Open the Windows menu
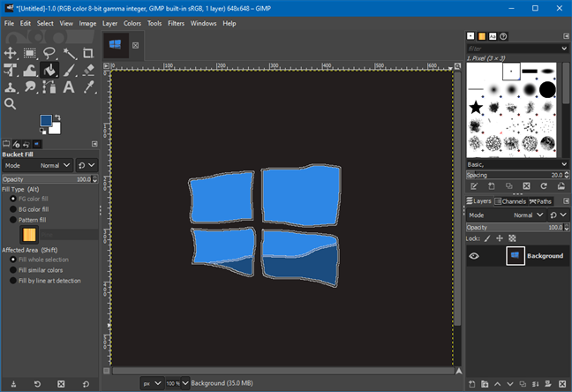Viewport: 572px width, 392px height. coord(203,23)
